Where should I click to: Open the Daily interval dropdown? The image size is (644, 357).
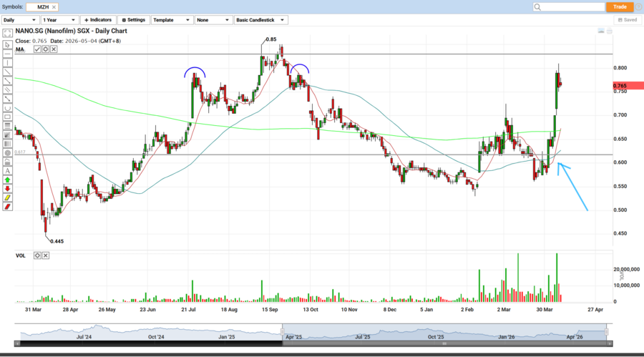point(19,20)
